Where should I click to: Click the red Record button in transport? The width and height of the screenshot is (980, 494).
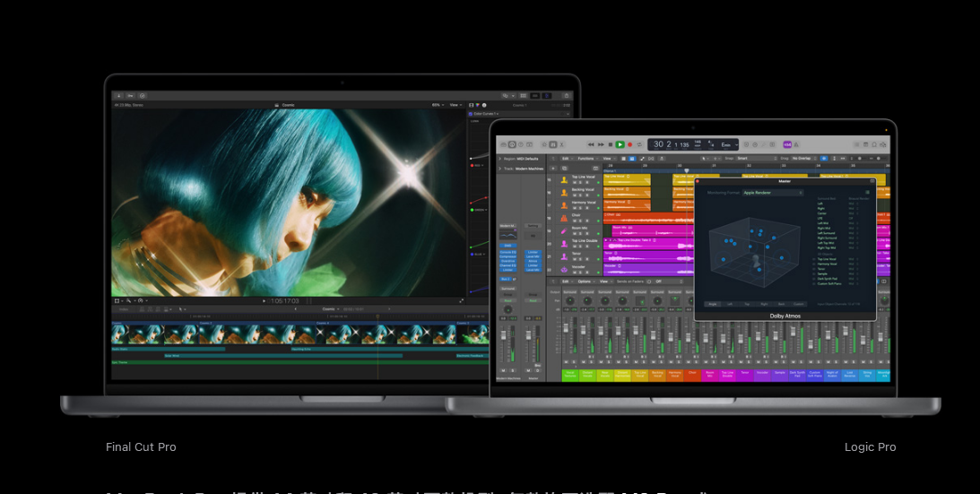pos(629,144)
